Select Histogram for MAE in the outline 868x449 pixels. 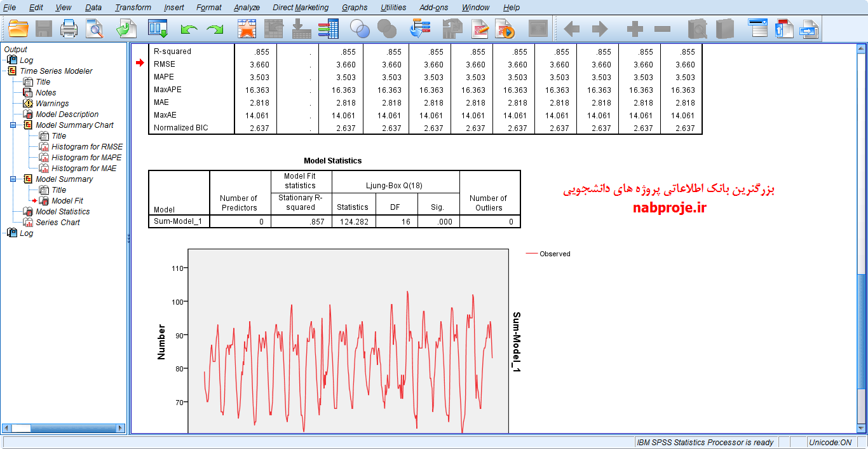coord(84,169)
